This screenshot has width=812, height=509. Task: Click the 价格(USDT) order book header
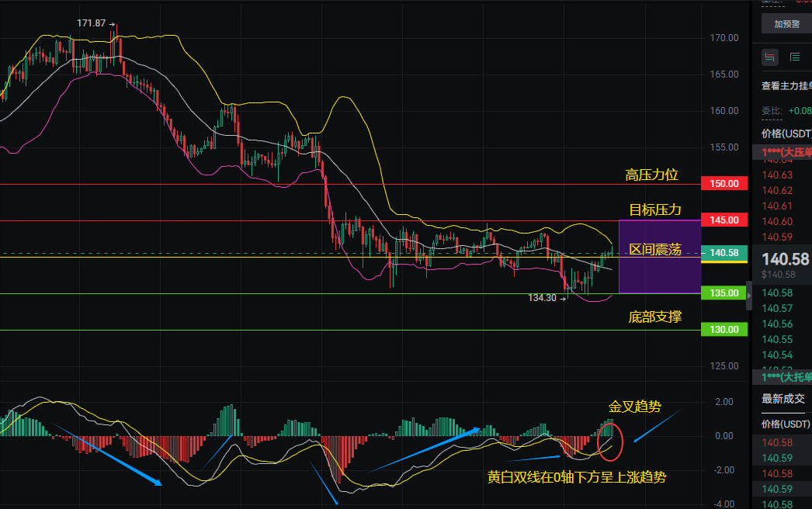pyautogui.click(x=786, y=133)
